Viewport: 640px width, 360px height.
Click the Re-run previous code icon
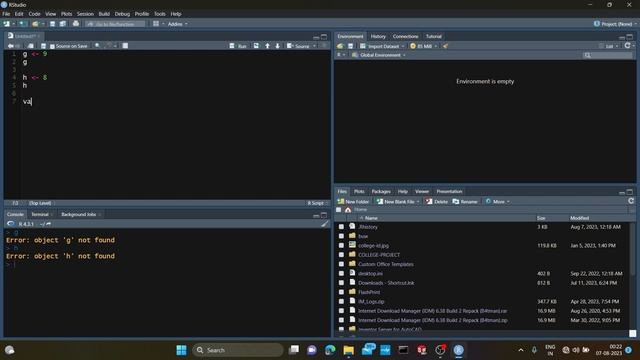pyautogui.click(x=256, y=46)
